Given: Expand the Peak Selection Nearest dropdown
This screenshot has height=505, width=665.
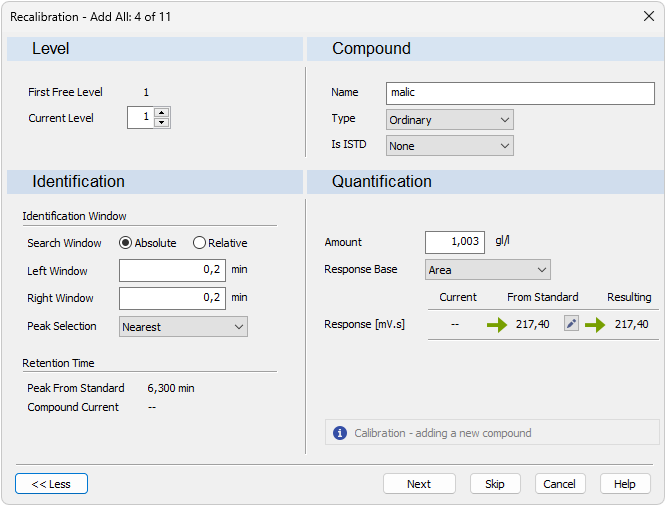Looking at the screenshot, I should point(183,327).
